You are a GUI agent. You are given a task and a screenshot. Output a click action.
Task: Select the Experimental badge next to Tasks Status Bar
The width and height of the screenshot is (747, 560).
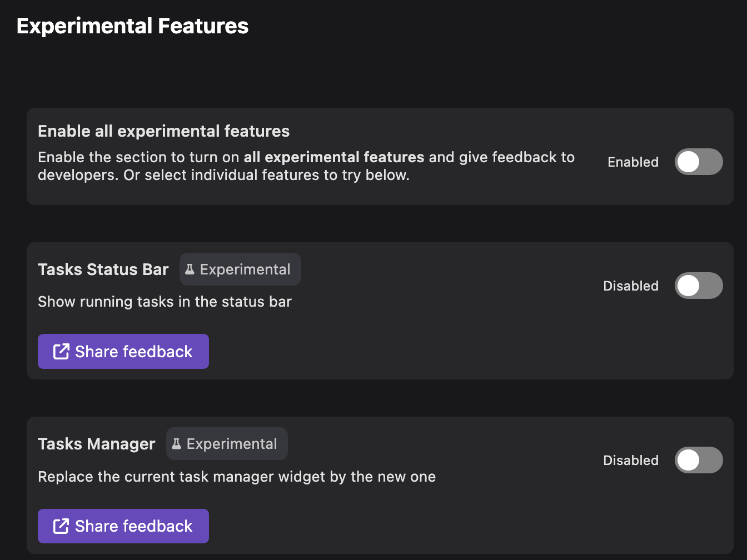(240, 269)
